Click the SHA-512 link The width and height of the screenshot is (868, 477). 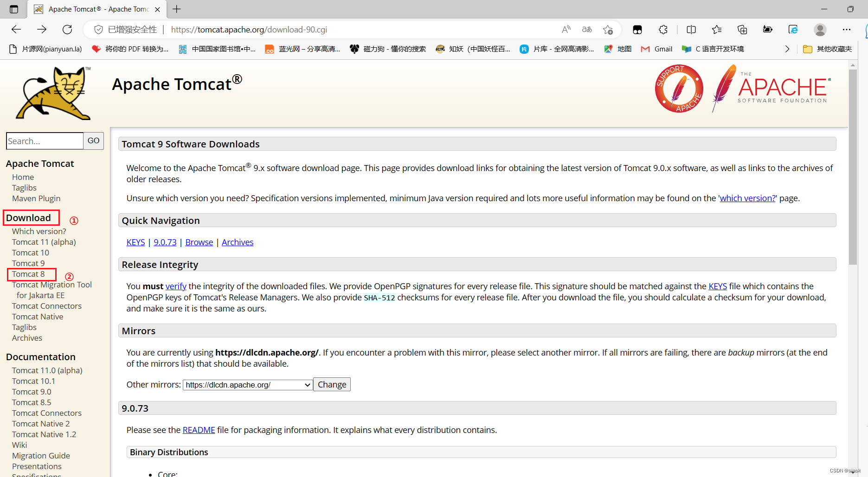tap(379, 298)
